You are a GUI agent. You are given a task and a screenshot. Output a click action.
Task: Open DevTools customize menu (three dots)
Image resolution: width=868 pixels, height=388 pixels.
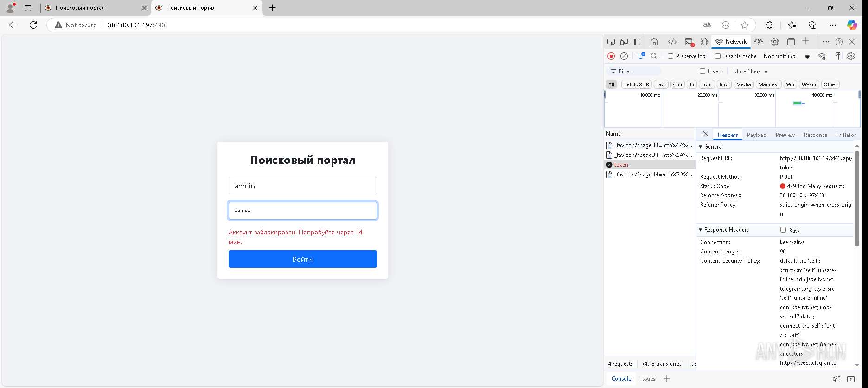point(826,42)
